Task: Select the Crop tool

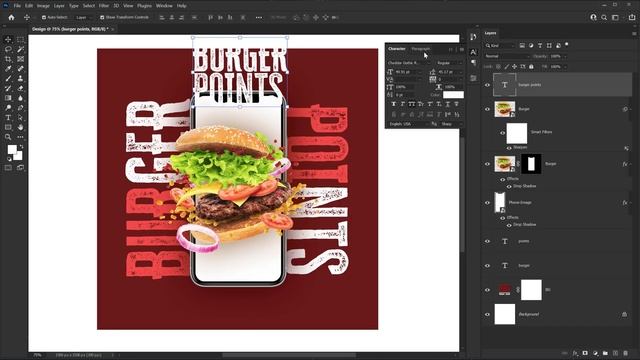Action: [x=8, y=59]
